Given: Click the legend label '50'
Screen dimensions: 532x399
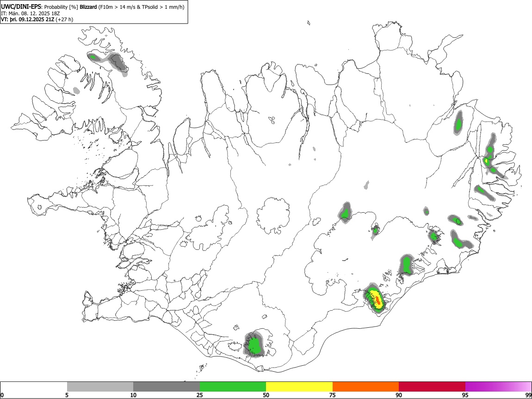Looking at the screenshot, I should click(266, 395).
